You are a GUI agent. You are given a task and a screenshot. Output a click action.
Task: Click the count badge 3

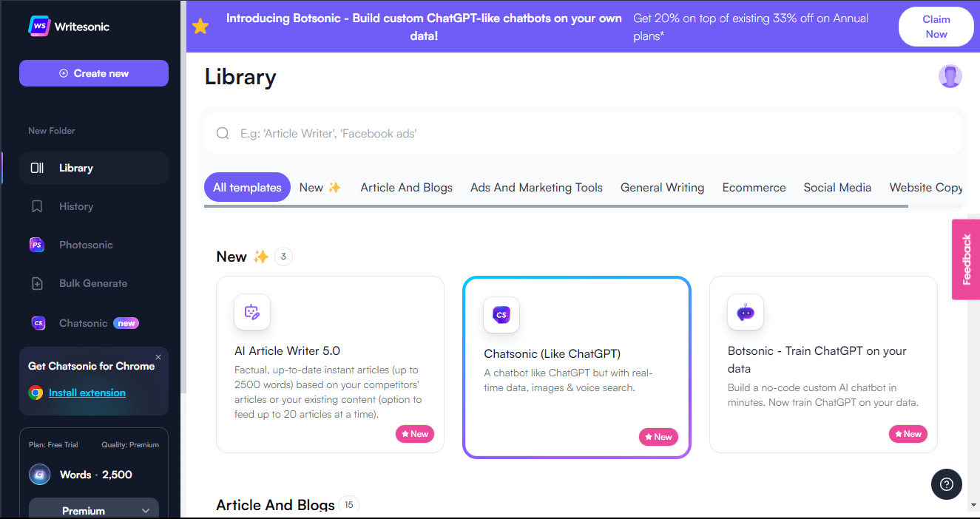point(284,257)
